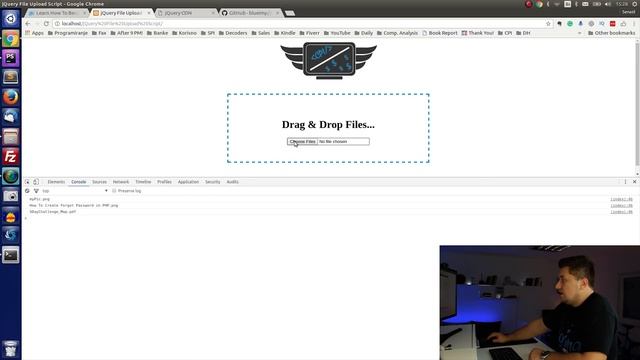The height and width of the screenshot is (360, 640).
Task: Select 'How To Create Forget Password' log line
Action: [x=73, y=205]
